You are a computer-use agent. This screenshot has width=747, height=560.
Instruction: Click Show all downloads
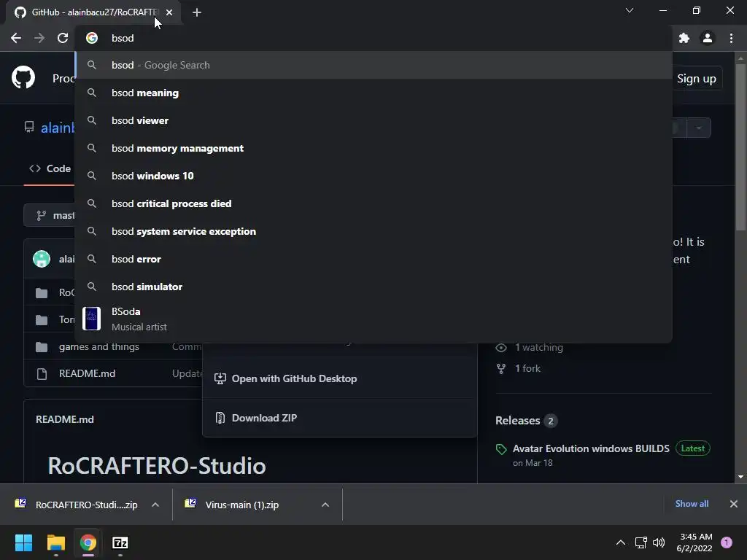pos(692,504)
